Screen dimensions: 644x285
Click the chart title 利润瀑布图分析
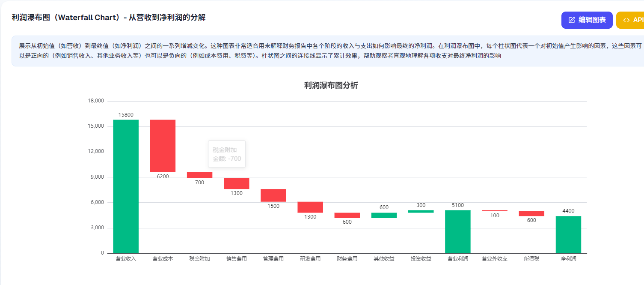pyautogui.click(x=331, y=85)
